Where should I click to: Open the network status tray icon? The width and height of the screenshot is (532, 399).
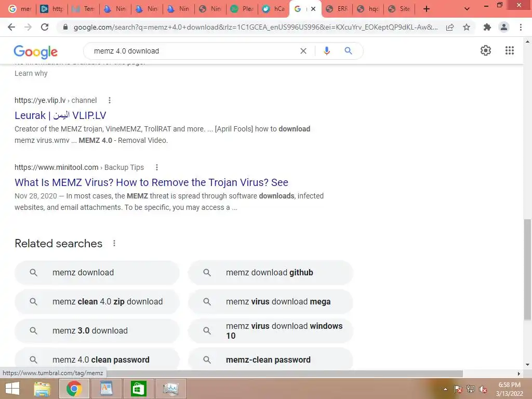[x=471, y=389]
